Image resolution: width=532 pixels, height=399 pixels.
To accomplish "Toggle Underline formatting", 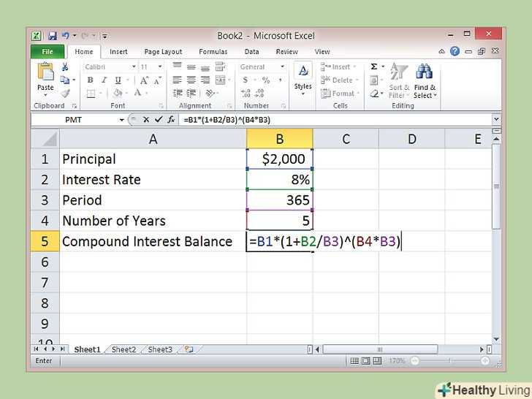I will coord(115,80).
